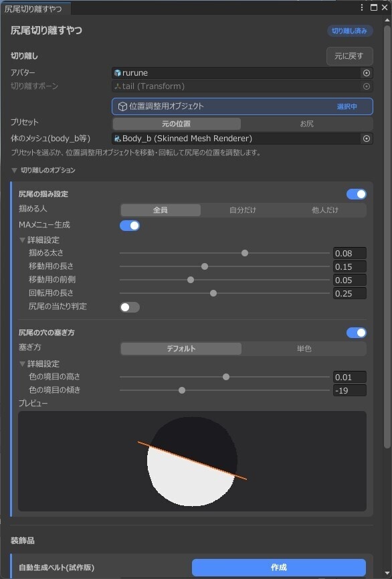
Task: Toggle MAメニュー生成 switch
Action: (130, 226)
